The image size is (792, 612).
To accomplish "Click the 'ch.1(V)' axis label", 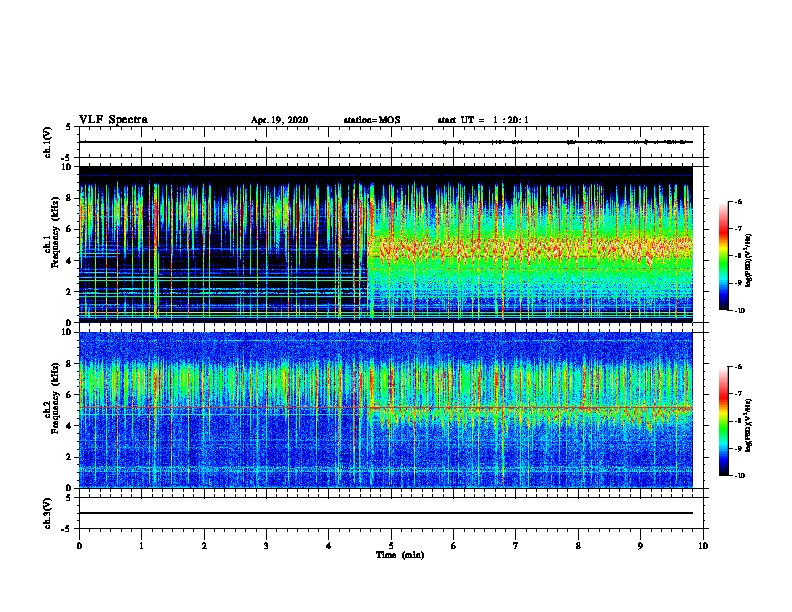I will click(48, 142).
